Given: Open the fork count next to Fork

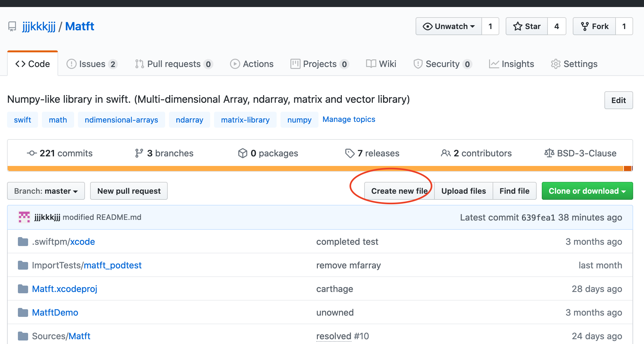Looking at the screenshot, I should (624, 26).
